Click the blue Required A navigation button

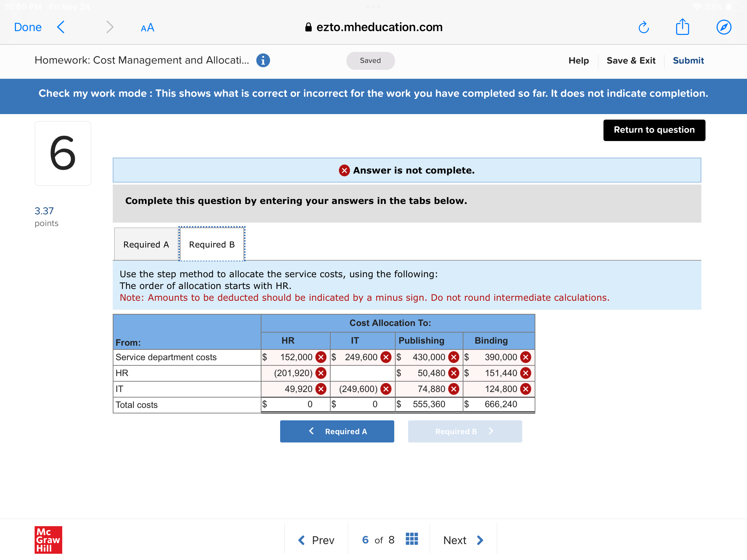[x=337, y=431]
